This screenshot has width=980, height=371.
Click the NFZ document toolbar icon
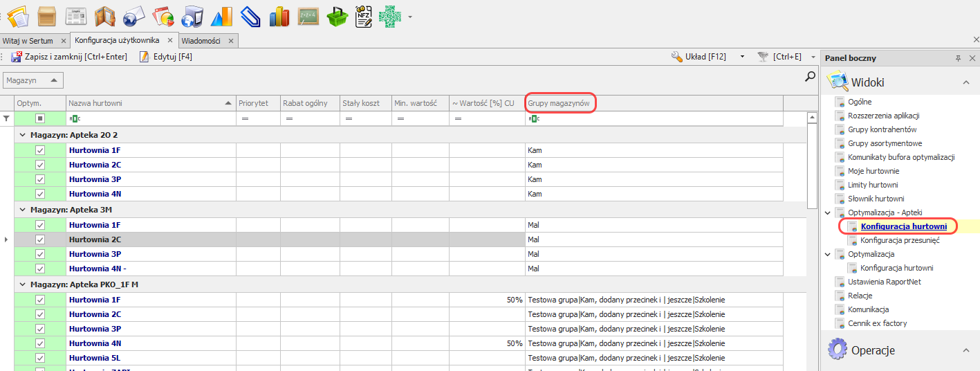tap(364, 15)
